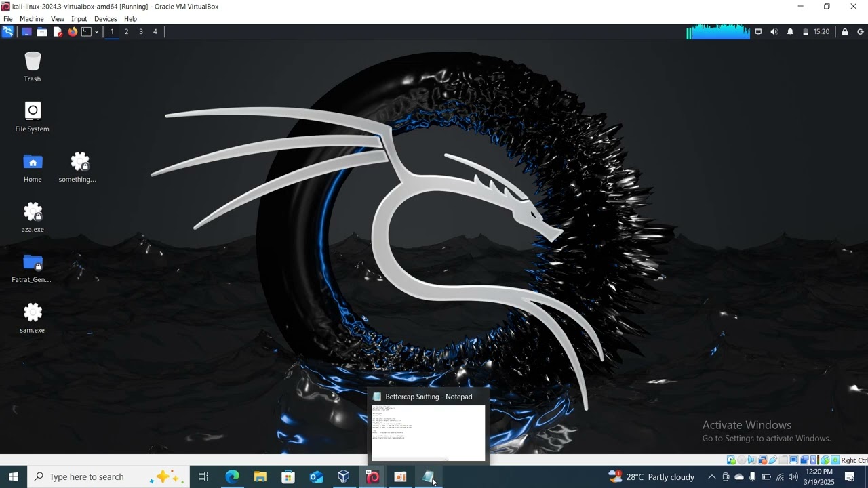
Task: Click the Windows battery tray icon
Action: 766,476
